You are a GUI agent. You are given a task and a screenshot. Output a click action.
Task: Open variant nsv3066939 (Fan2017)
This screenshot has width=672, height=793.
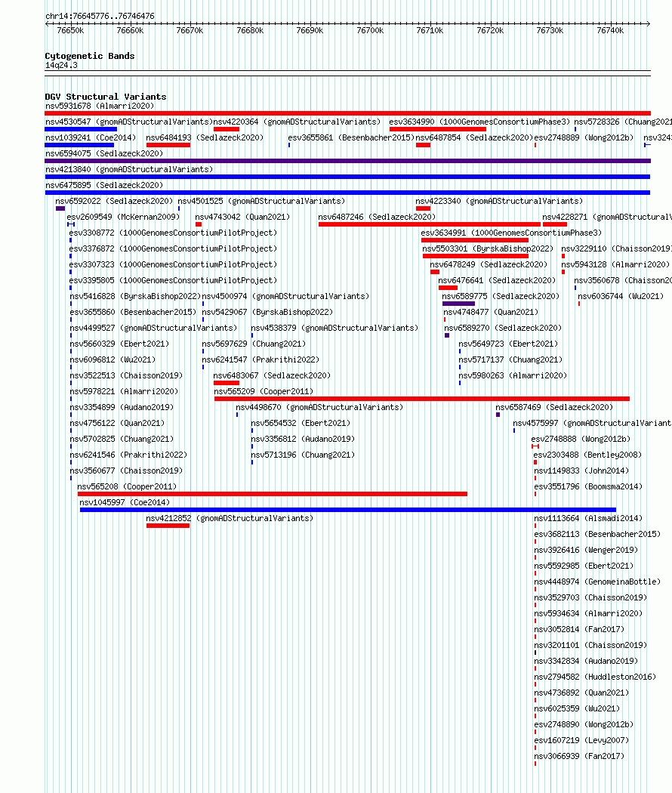tap(579, 756)
